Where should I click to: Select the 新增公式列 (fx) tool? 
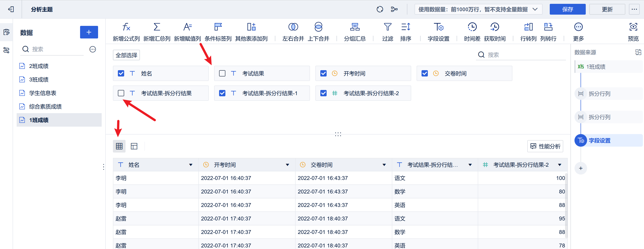pyautogui.click(x=126, y=31)
